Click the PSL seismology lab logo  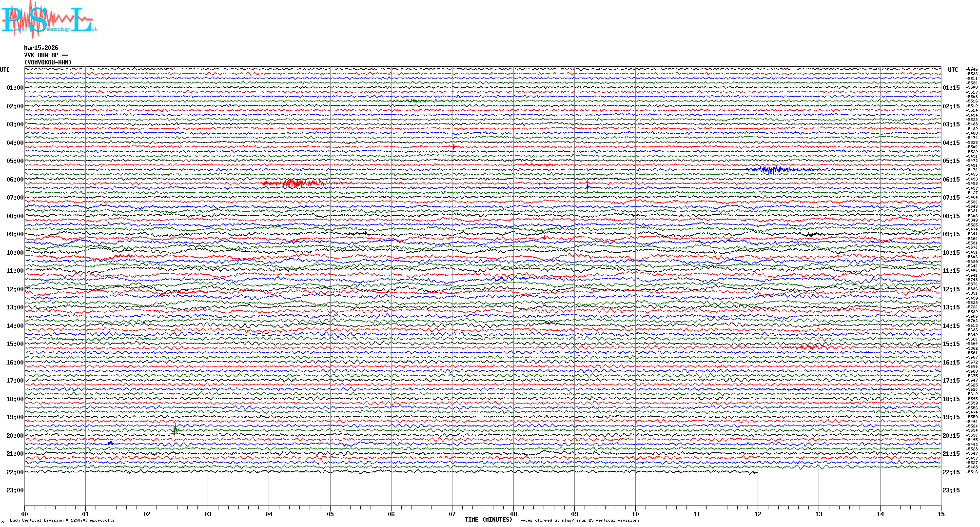49,20
